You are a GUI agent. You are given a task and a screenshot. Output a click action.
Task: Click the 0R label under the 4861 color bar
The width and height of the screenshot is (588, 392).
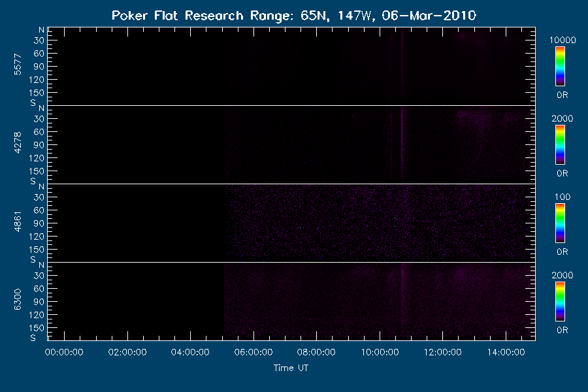(x=563, y=252)
